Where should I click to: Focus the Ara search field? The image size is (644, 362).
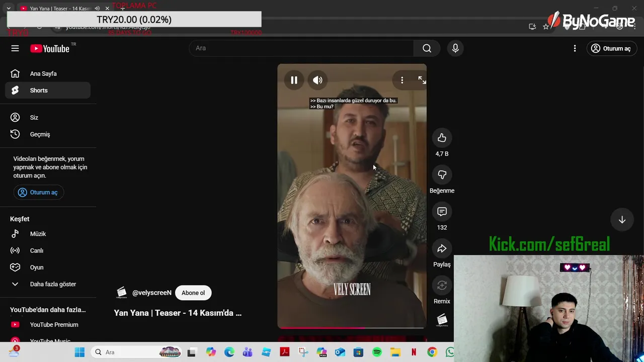(x=301, y=48)
